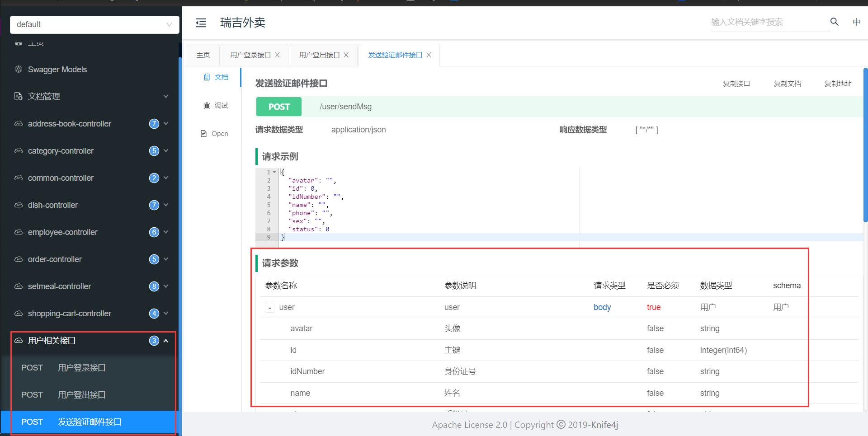
Task: Click the 用户相关接口 cloud icon
Action: [19, 340]
